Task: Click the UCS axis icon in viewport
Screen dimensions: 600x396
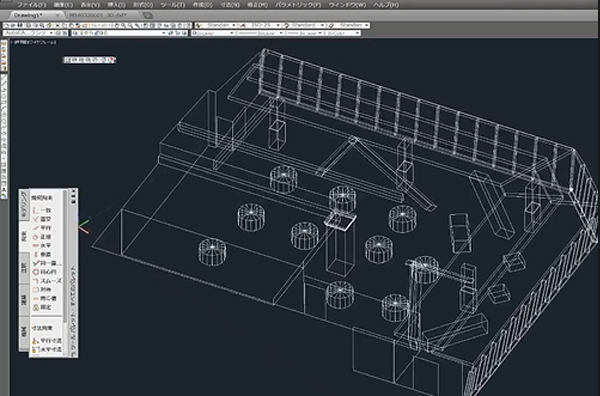Action: tap(85, 226)
